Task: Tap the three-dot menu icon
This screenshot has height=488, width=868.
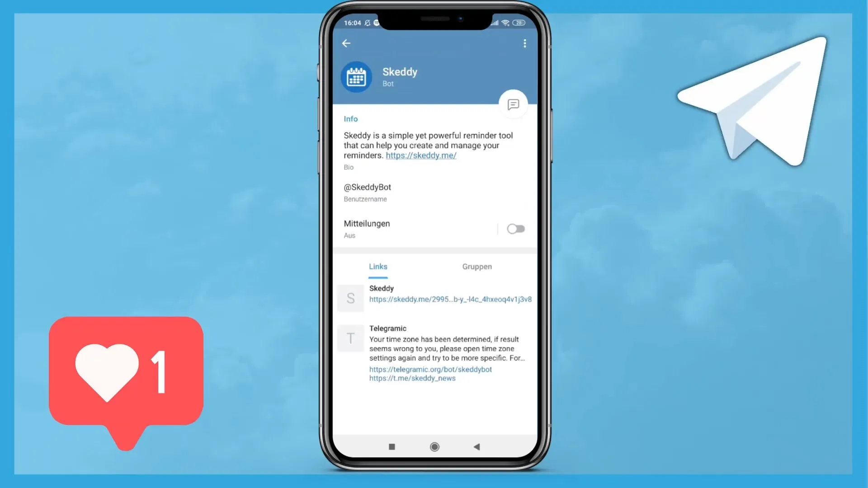Action: coord(524,43)
